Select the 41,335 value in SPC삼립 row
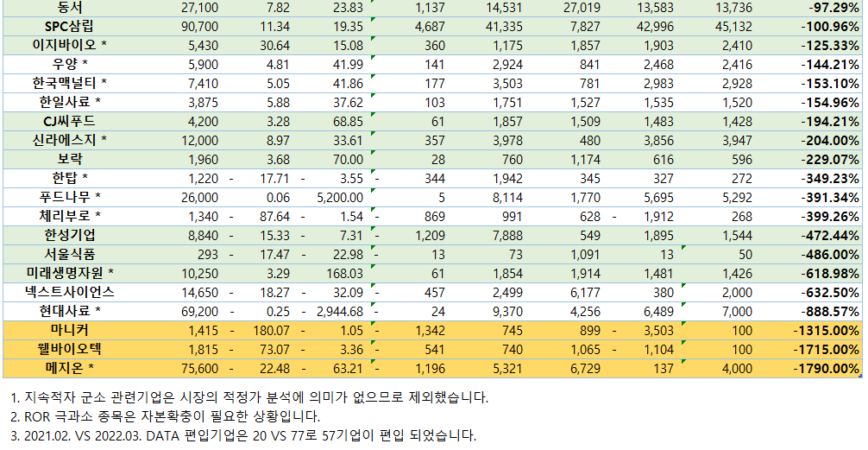 [504, 27]
